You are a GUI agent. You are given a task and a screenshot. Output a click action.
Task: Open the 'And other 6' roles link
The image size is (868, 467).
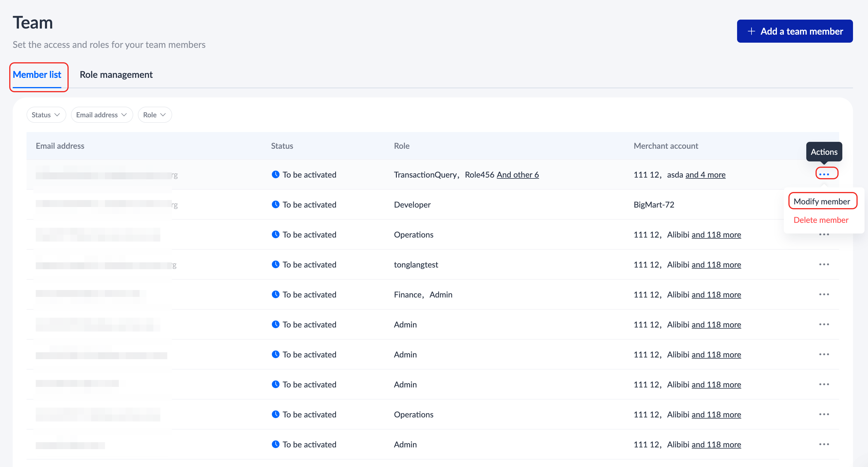518,174
